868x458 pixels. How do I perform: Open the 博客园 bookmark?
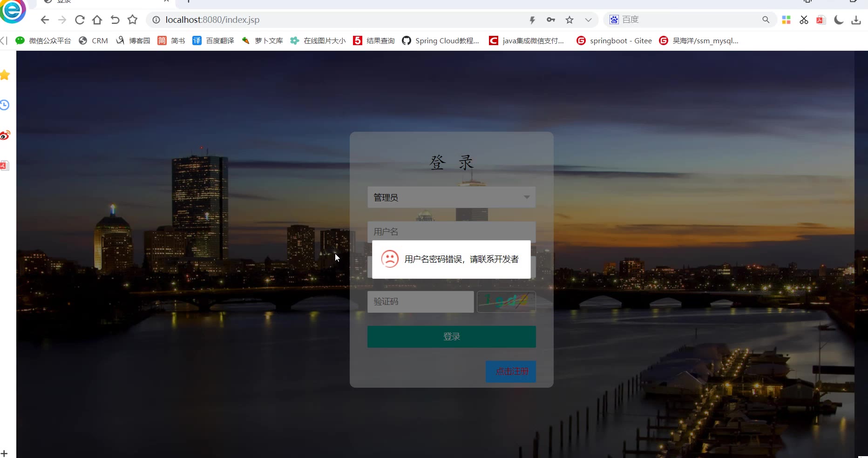tap(133, 40)
